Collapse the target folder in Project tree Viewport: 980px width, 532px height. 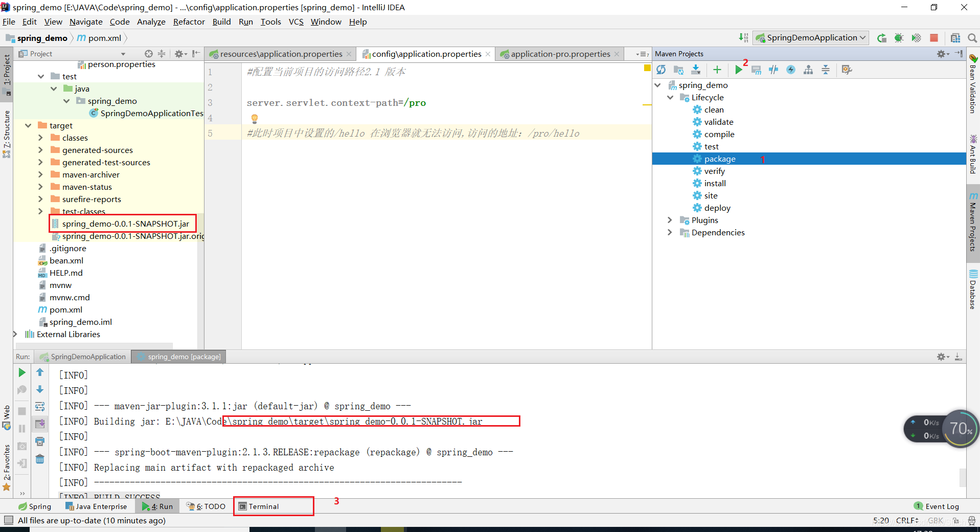[x=28, y=125]
